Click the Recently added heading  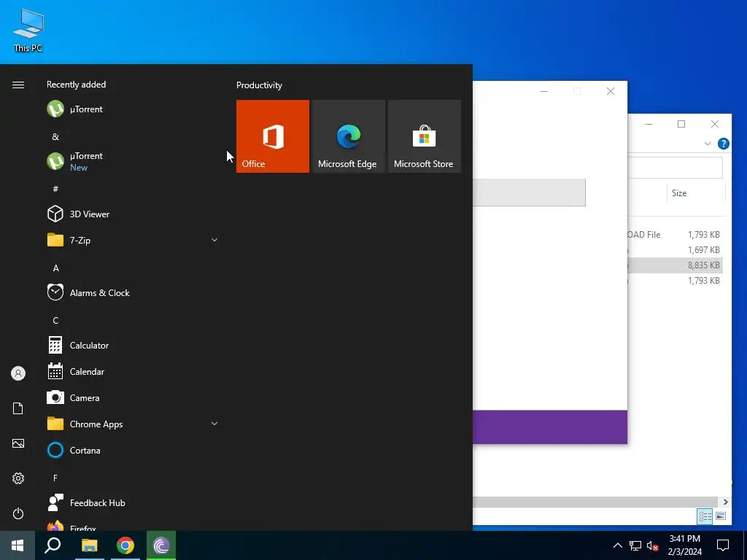click(x=76, y=85)
